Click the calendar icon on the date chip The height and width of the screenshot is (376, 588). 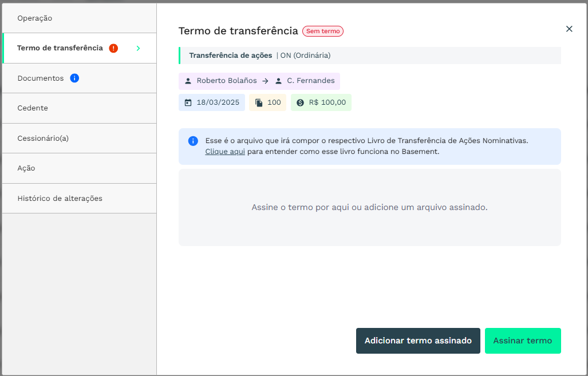(x=188, y=103)
